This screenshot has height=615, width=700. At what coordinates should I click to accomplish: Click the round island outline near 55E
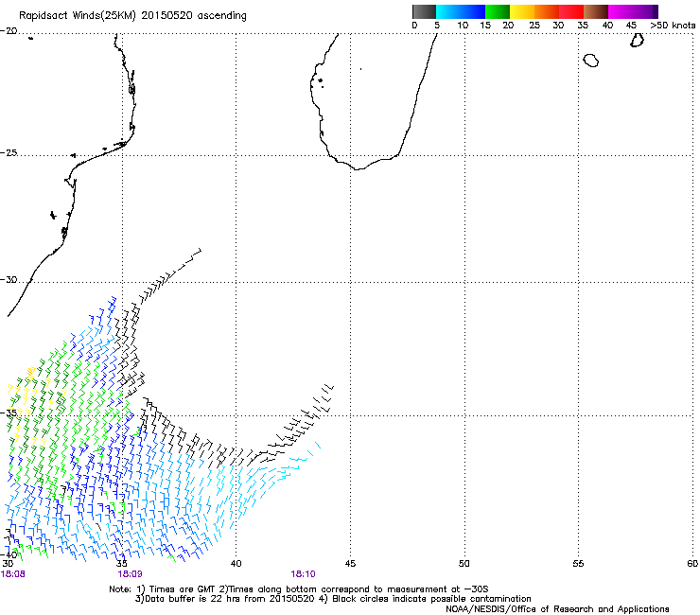(591, 61)
